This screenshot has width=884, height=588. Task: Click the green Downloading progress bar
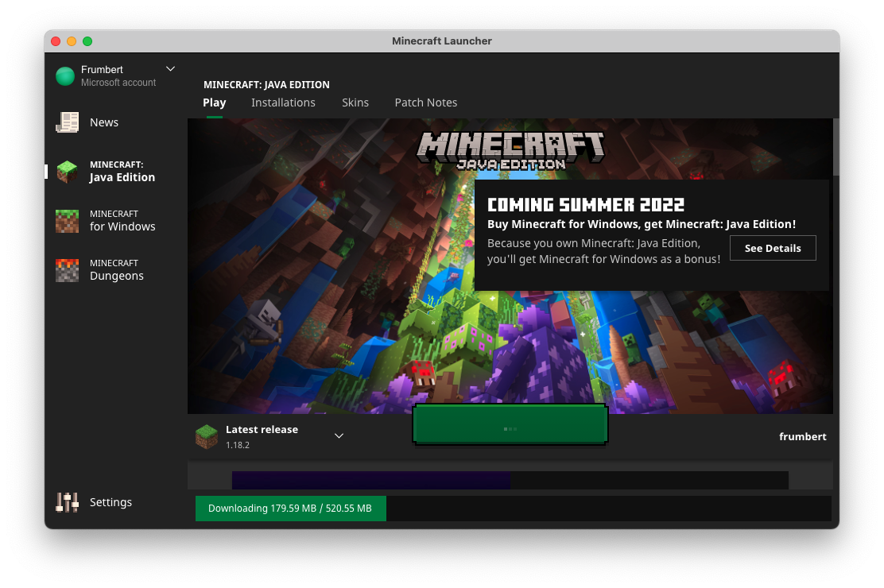coord(291,509)
